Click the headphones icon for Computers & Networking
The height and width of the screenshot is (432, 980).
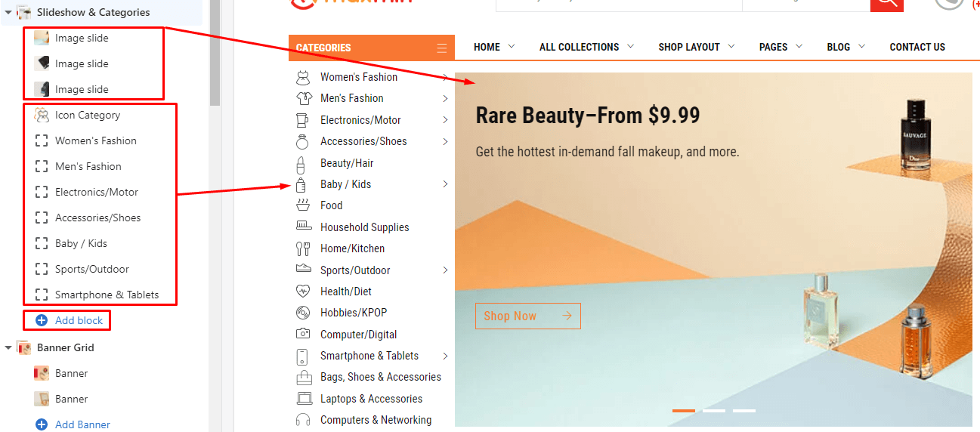303,420
